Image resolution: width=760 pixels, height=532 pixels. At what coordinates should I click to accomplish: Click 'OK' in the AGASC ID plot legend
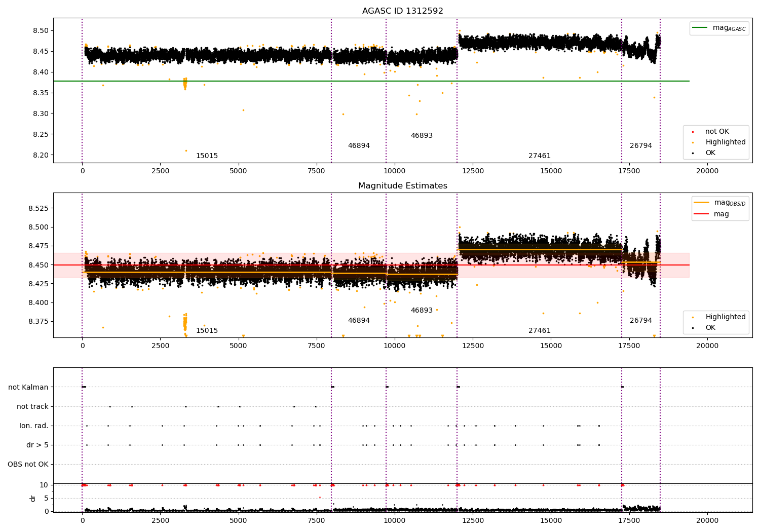click(704, 153)
